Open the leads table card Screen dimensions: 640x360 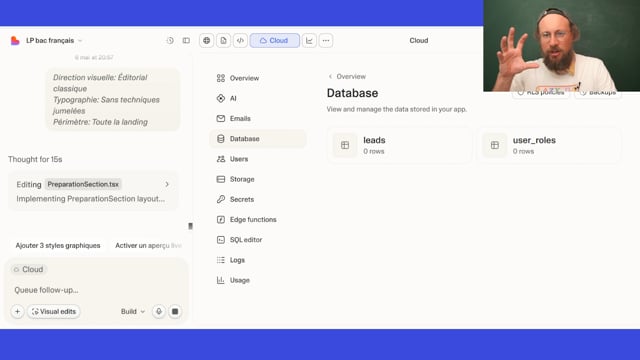click(x=400, y=145)
